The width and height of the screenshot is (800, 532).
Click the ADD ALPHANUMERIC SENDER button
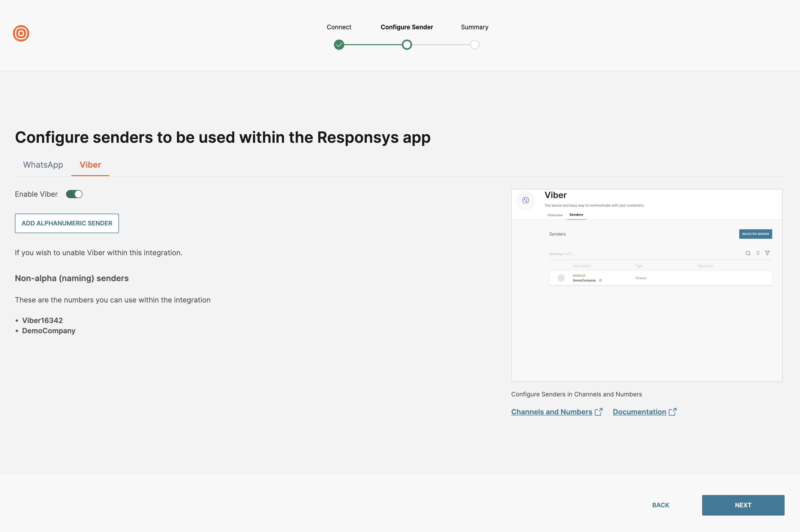[x=67, y=223]
